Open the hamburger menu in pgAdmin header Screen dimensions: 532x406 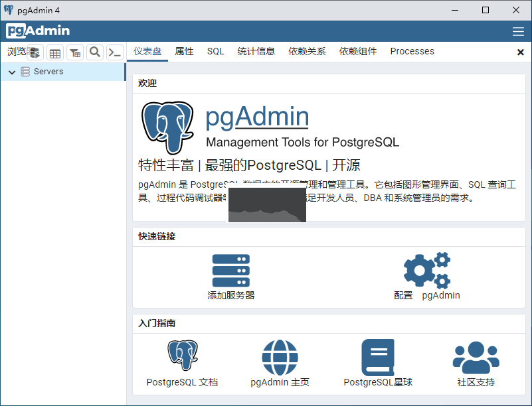click(x=518, y=31)
